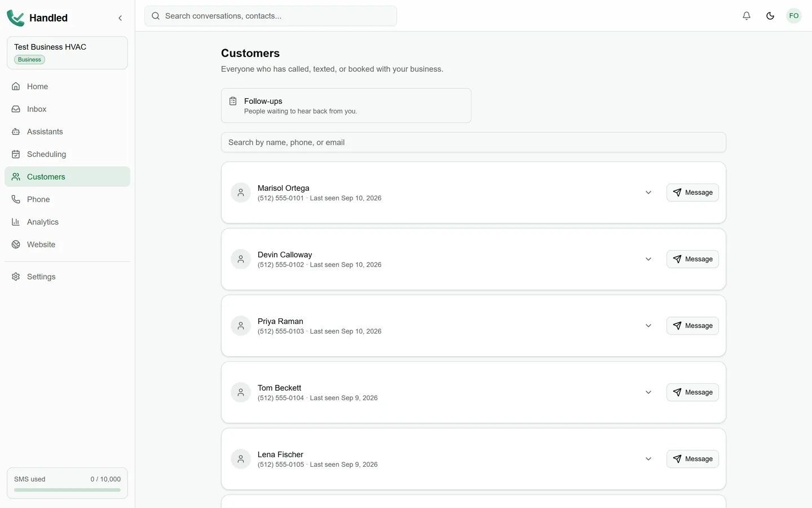The height and width of the screenshot is (508, 812).
Task: Expand Marisol Ortega's customer details
Action: [x=648, y=192]
